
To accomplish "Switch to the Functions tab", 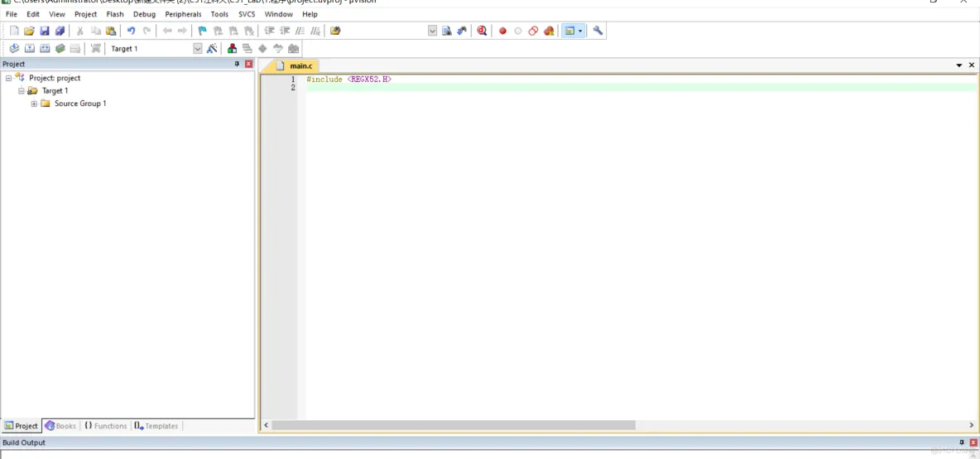I will click(x=106, y=426).
